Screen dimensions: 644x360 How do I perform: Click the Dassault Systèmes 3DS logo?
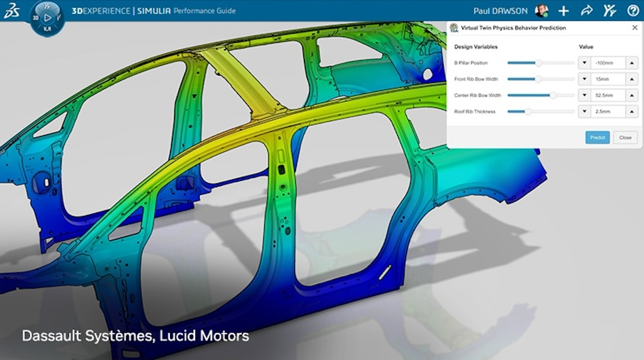[11, 11]
